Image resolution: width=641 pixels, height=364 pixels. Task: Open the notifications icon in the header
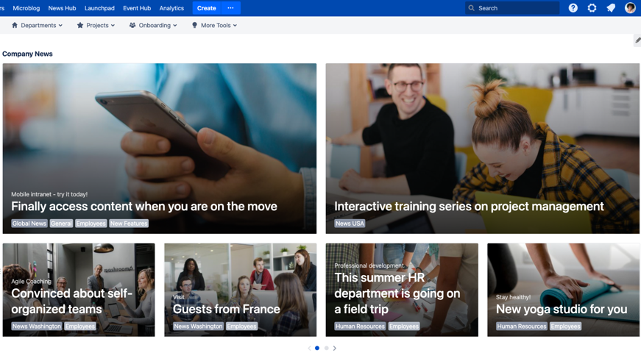611,8
